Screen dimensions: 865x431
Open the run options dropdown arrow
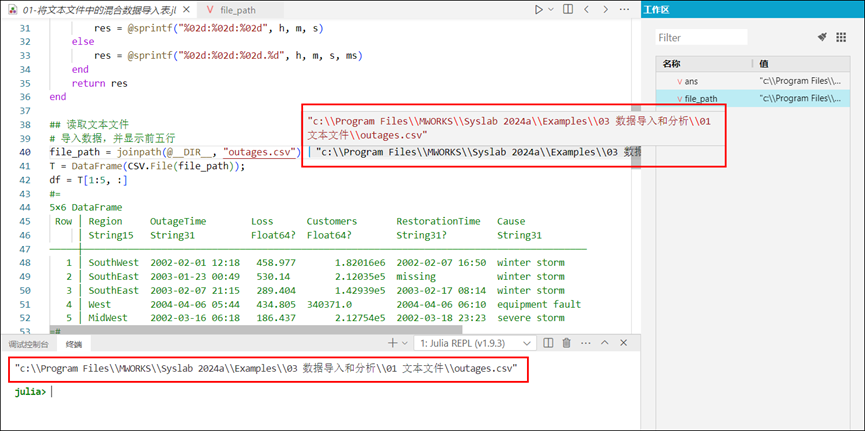pyautogui.click(x=551, y=9)
